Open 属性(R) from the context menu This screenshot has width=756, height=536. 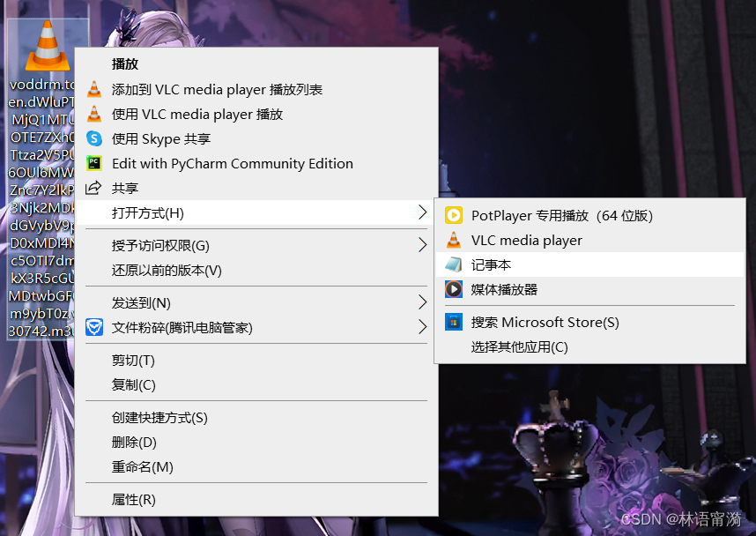[257, 500]
